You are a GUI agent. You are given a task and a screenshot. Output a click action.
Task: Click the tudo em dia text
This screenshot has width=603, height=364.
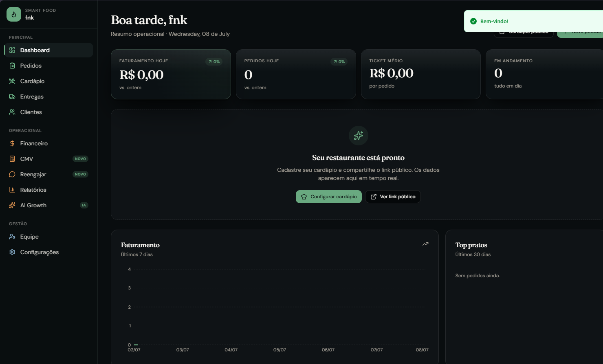[508, 86]
